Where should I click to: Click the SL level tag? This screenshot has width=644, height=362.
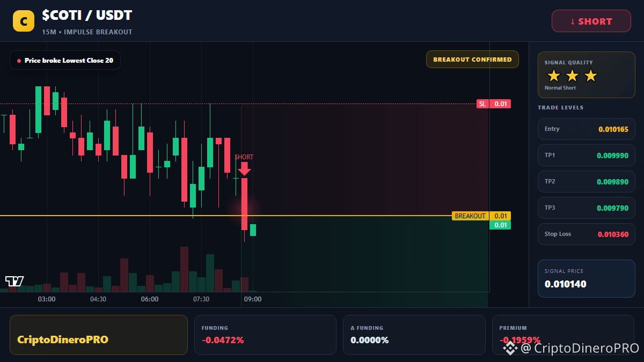[493, 104]
